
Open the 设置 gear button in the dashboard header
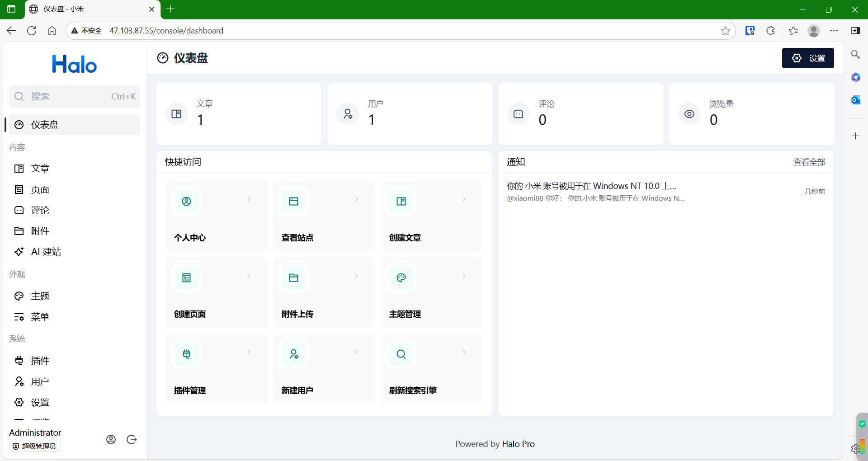coord(808,58)
